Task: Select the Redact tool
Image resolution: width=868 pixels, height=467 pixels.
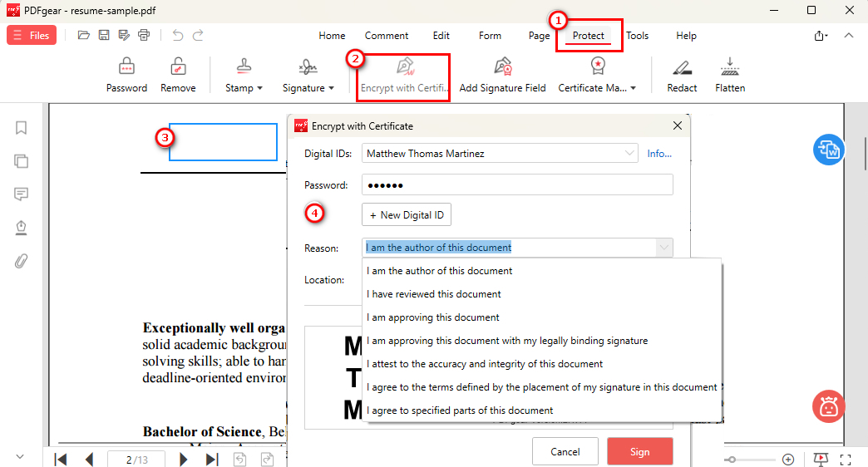Action: point(682,75)
